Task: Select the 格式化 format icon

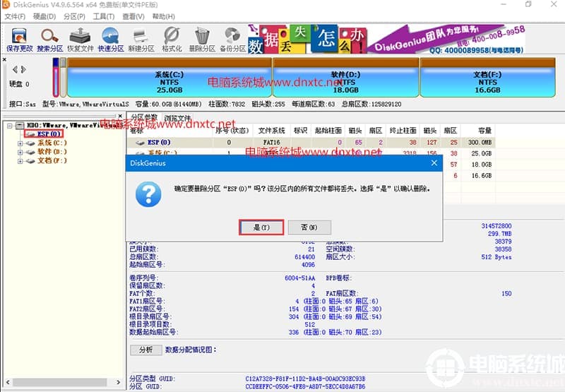Action: click(x=172, y=40)
